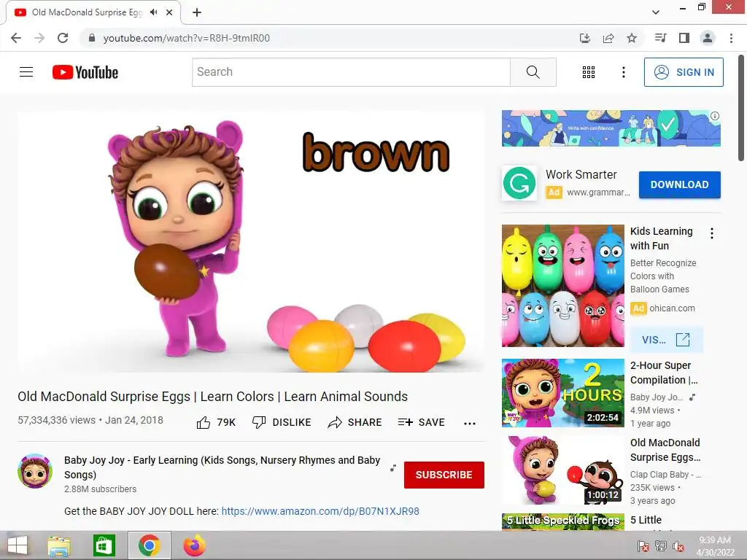Click the browser forward arrow
This screenshot has width=747, height=560.
[x=39, y=38]
